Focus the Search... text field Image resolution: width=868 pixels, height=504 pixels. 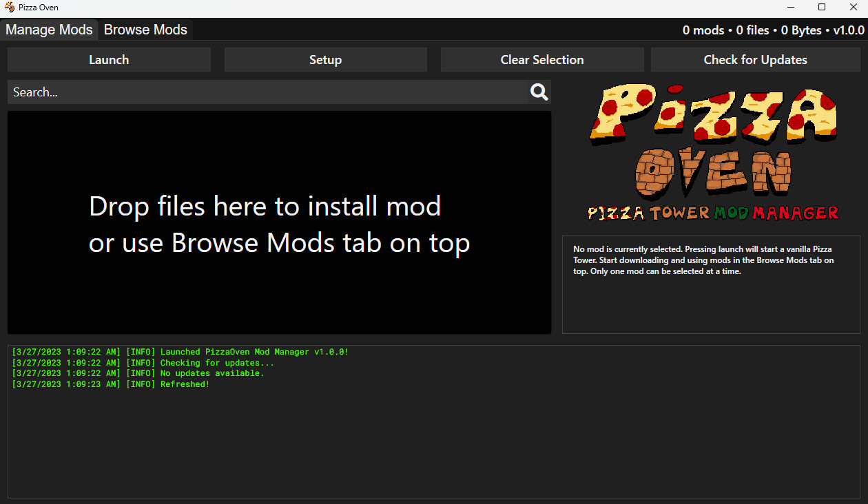click(x=267, y=92)
